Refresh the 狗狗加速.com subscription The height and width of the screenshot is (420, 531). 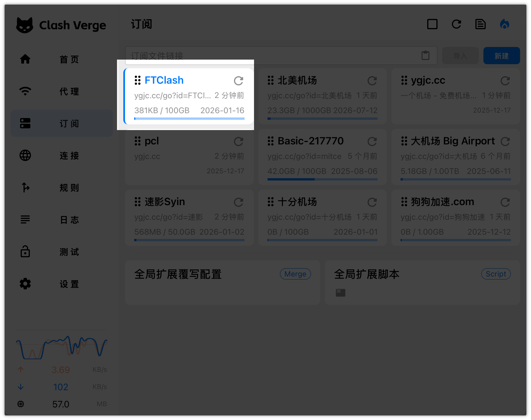(505, 202)
